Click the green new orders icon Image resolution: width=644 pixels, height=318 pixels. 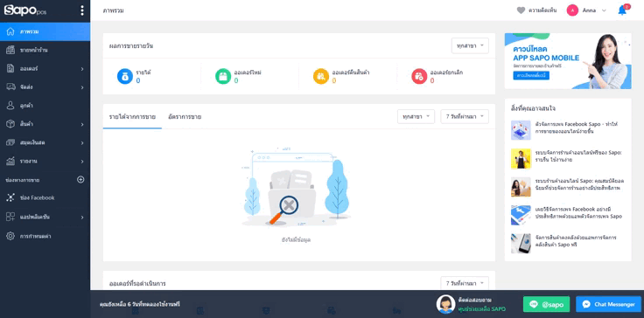tap(223, 76)
